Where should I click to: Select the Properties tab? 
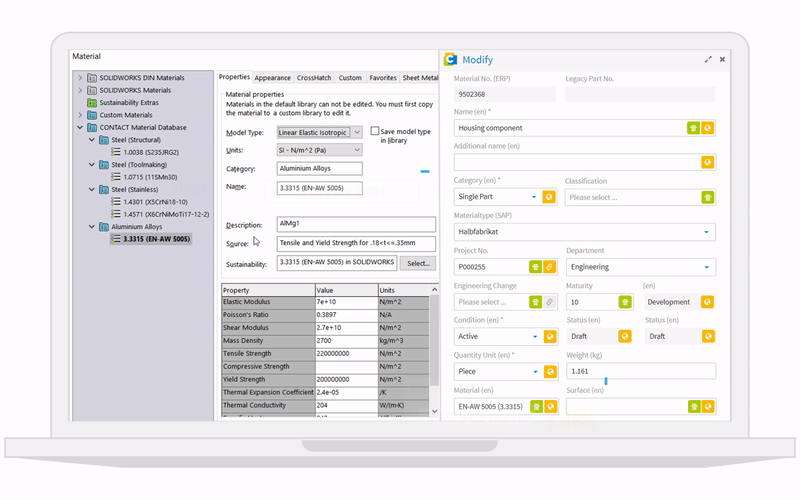click(234, 77)
